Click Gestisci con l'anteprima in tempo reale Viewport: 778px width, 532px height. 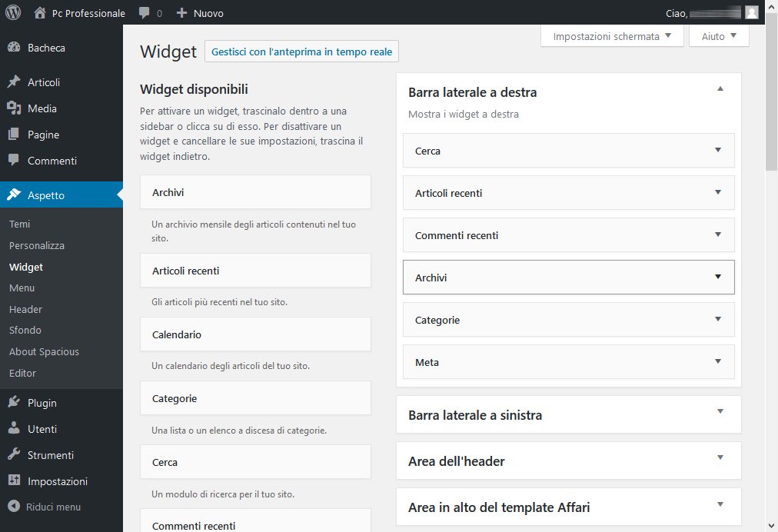coord(301,52)
